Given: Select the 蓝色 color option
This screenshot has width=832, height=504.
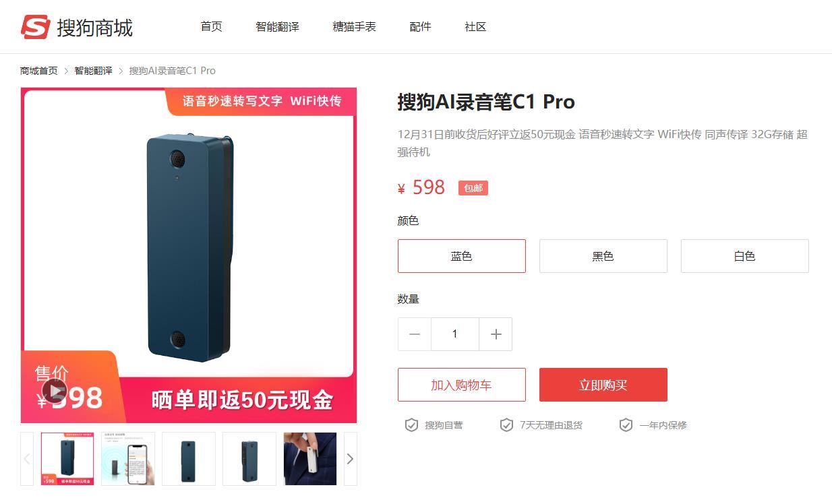Looking at the screenshot, I should click(462, 256).
